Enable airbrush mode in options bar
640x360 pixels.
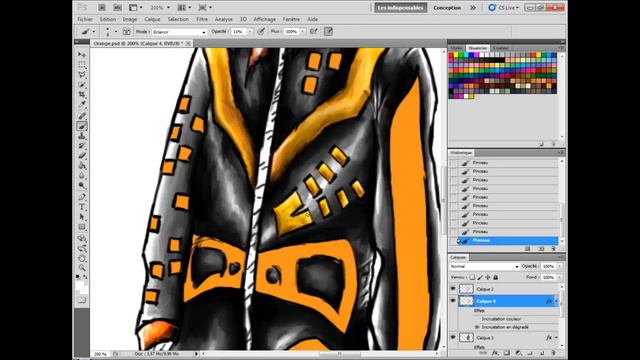tap(313, 31)
